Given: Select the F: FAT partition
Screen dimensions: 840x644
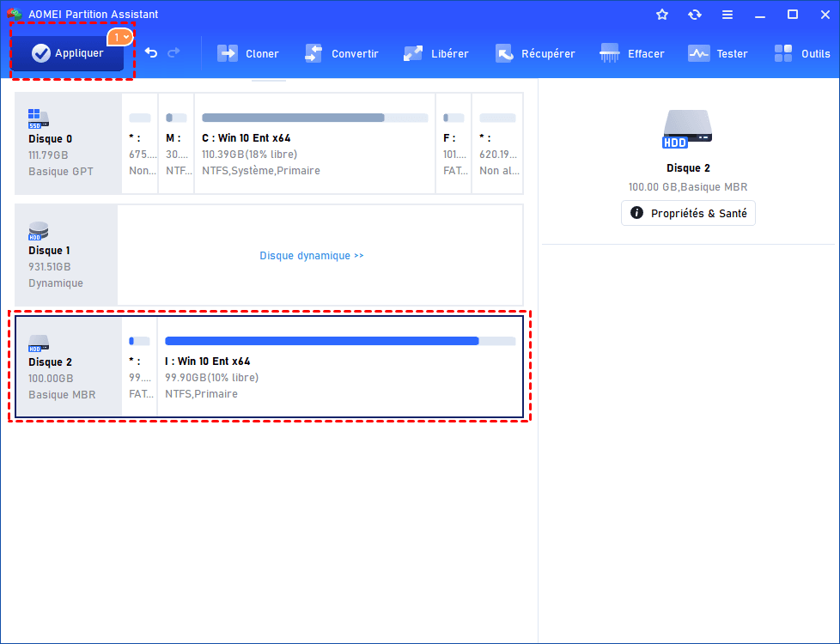Looking at the screenshot, I should (453, 143).
